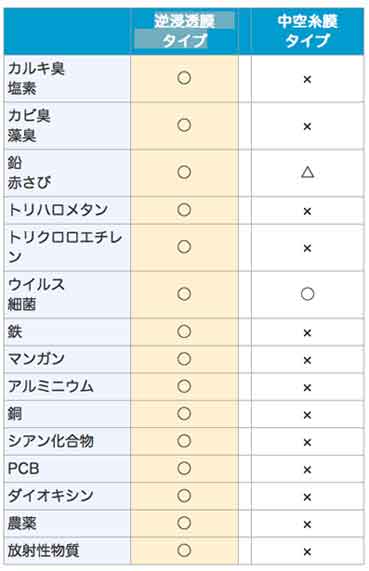
Task: Click the cross mark in the カビ臭 藻臭 row
Action: tap(307, 126)
